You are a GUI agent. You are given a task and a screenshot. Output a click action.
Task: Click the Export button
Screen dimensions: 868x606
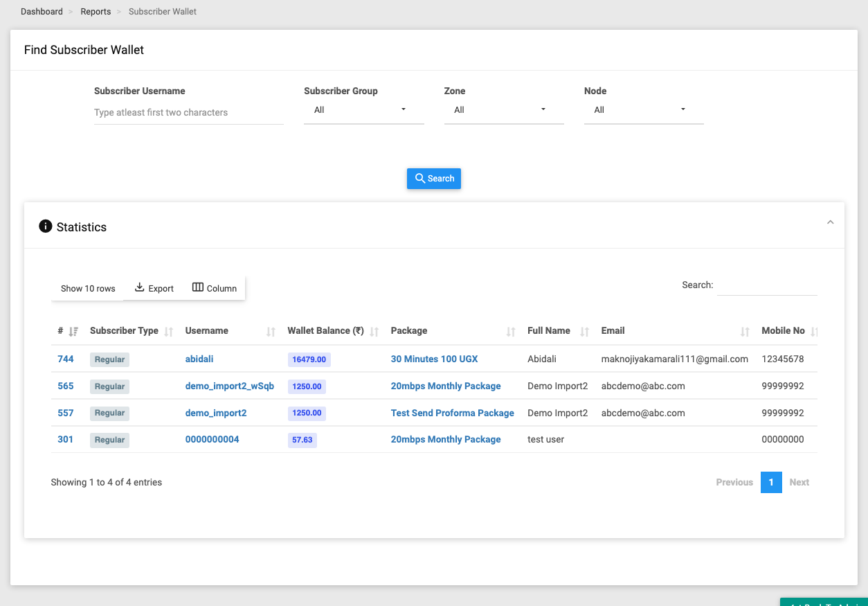click(x=154, y=288)
